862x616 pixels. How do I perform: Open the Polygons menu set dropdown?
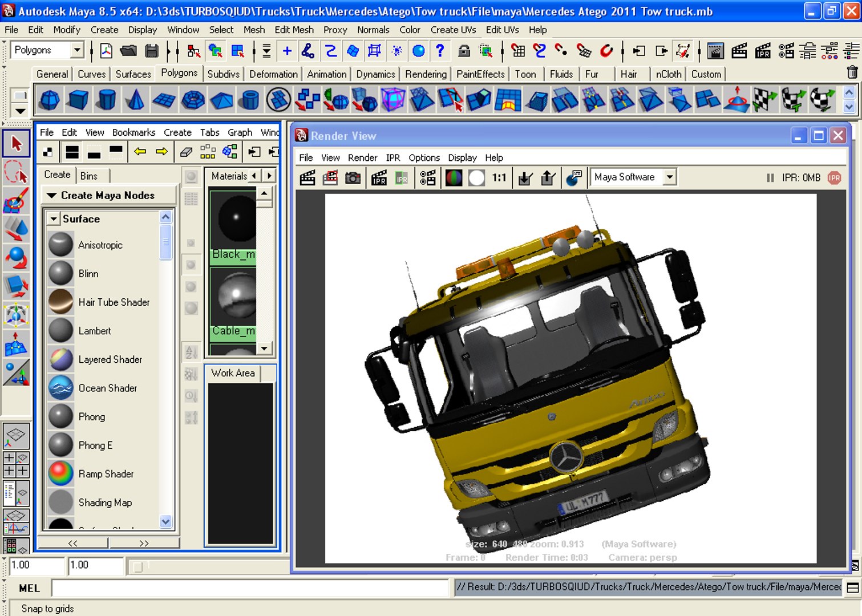78,50
